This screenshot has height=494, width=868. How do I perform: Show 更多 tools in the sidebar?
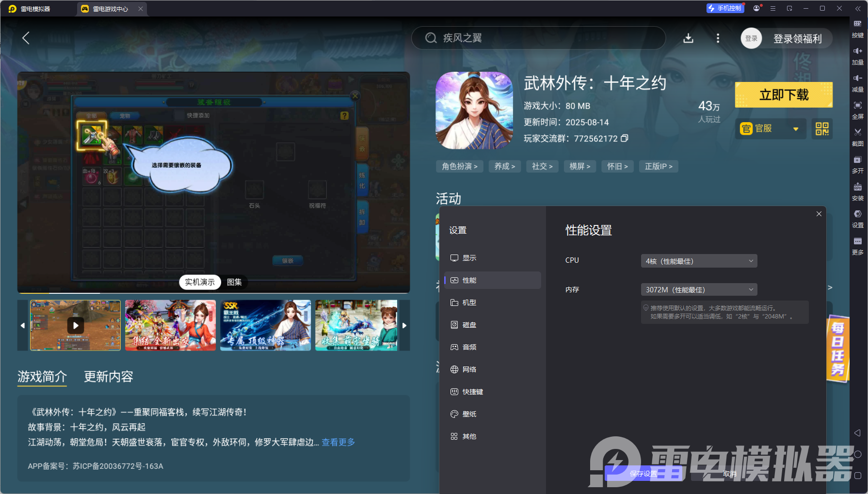coord(857,245)
